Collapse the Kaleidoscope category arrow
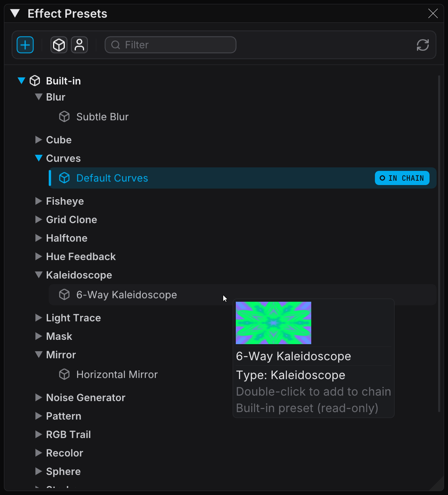 coord(39,275)
